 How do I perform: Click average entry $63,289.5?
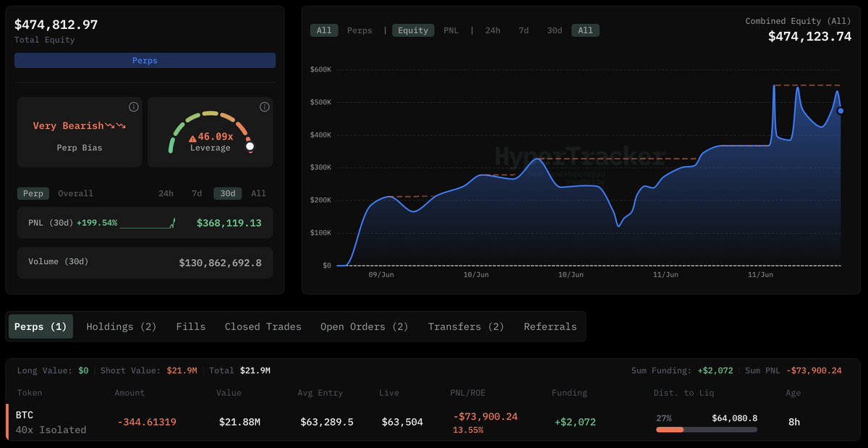point(327,422)
